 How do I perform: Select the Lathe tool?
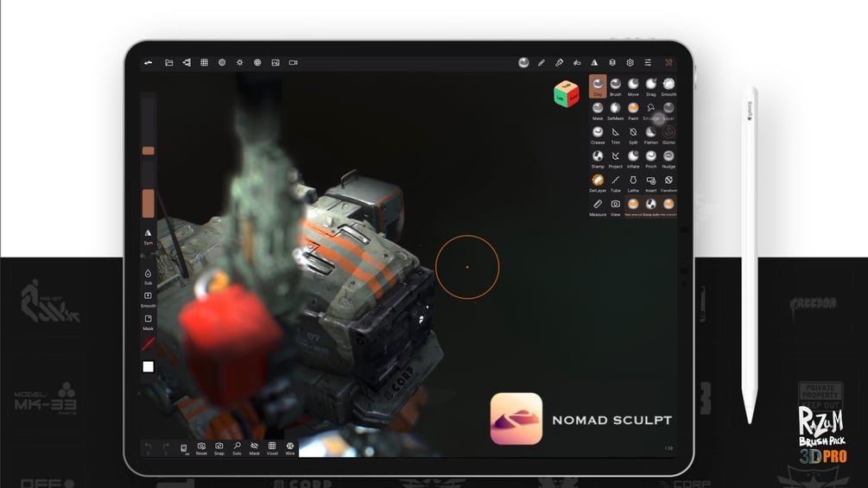[x=633, y=182]
